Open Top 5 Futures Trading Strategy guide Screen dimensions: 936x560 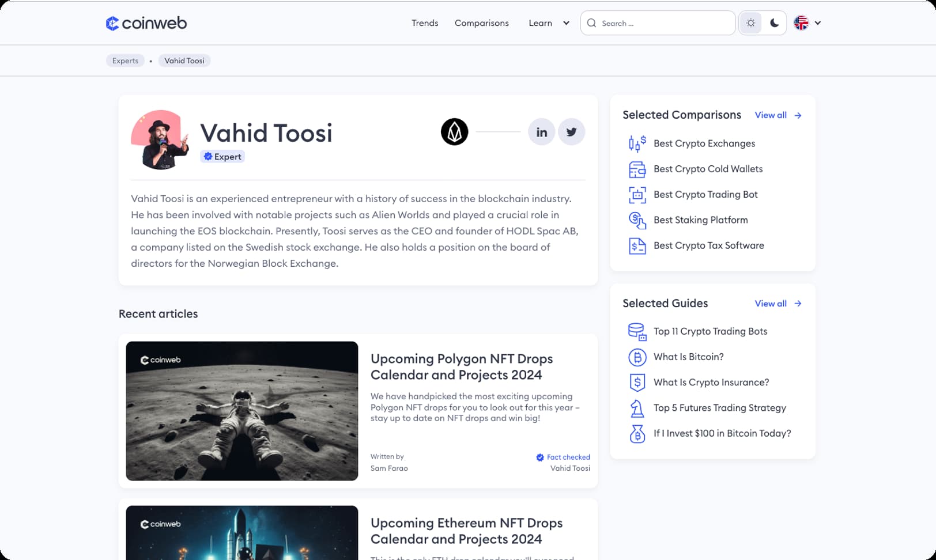point(720,408)
